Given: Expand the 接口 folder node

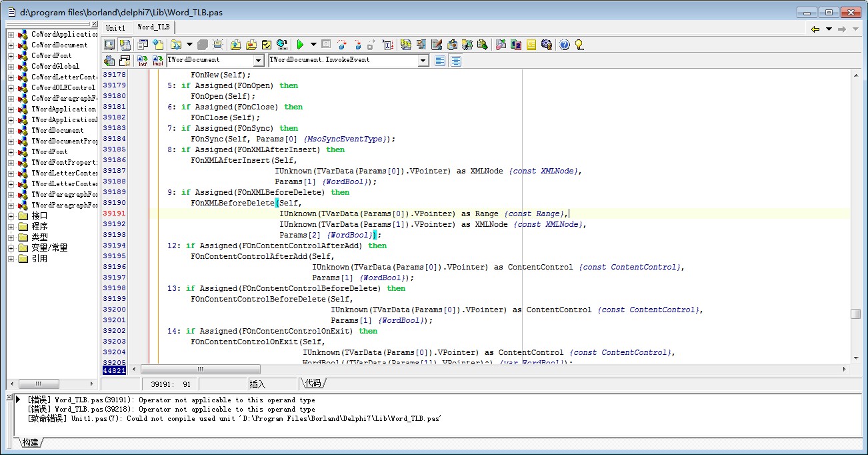Looking at the screenshot, I should [x=11, y=215].
